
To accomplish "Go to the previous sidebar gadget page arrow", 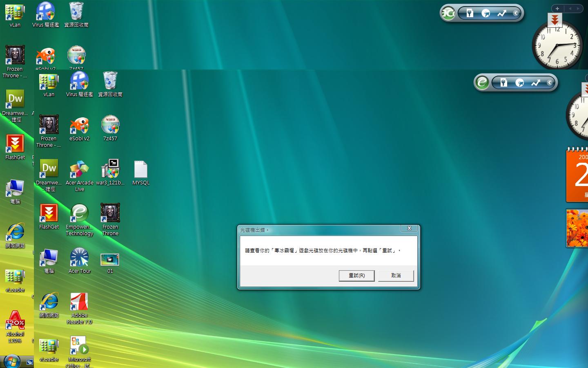I will (x=570, y=9).
